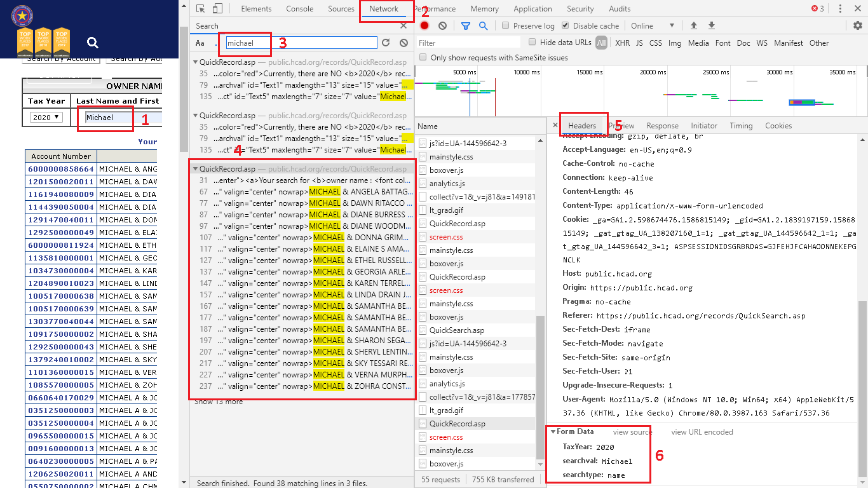Image resolution: width=868 pixels, height=488 pixels.
Task: Collapse the highlighted QuickRecord.asp search result group
Action: point(196,169)
